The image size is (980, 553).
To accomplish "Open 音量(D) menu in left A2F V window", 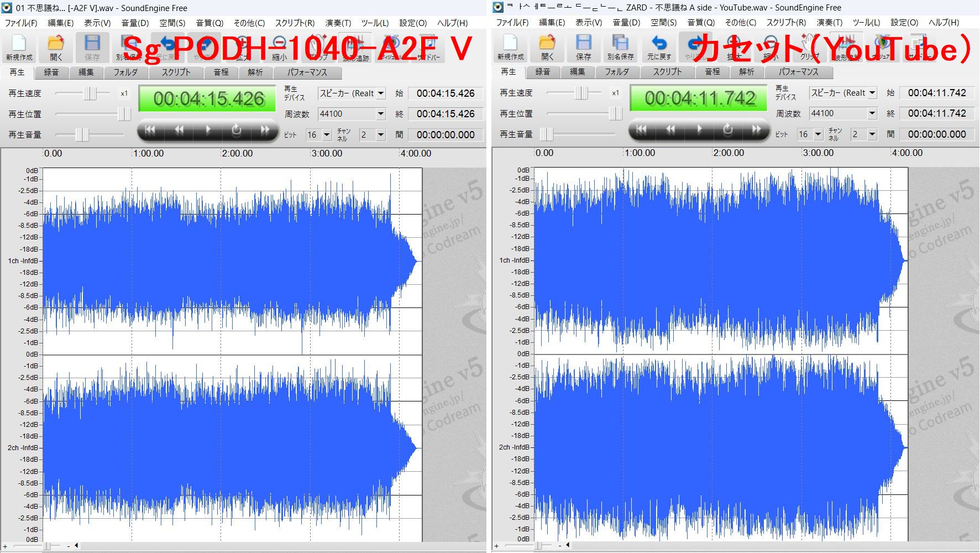I will 135,23.
